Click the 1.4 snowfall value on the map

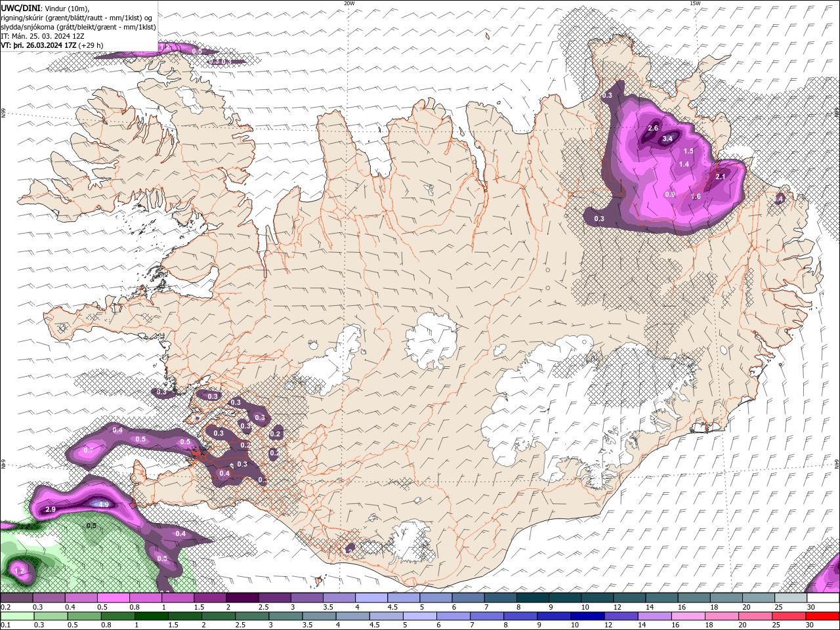point(684,164)
